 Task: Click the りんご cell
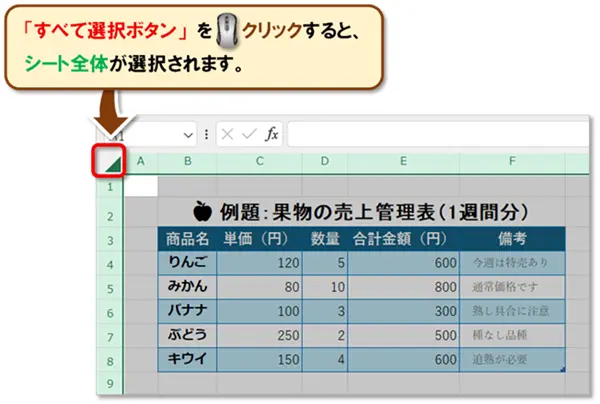tap(188, 263)
